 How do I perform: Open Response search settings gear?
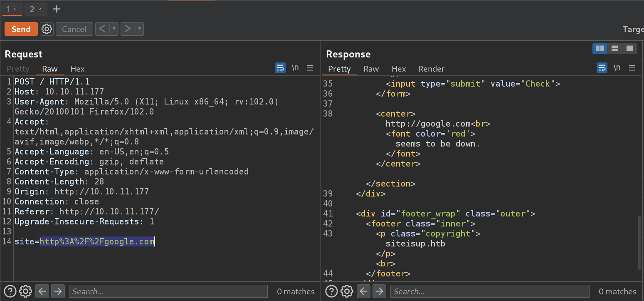[x=347, y=291]
